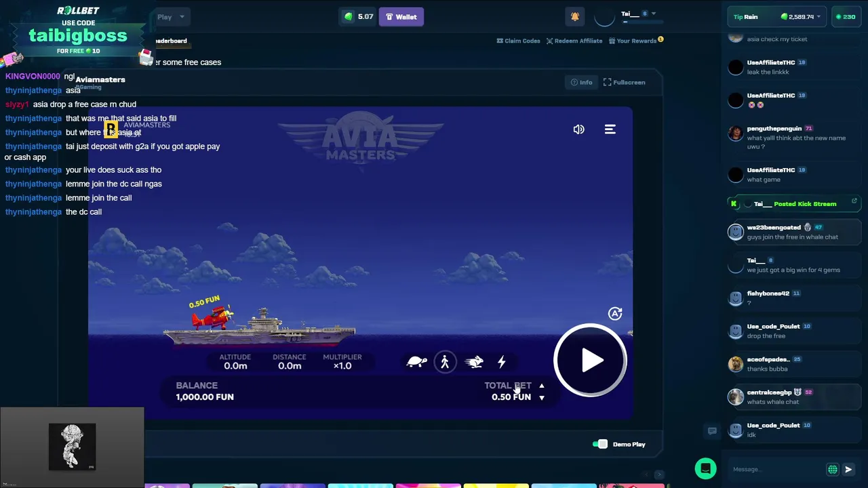Viewport: 868px width, 488px height.
Task: Open the Wallet
Action: [401, 17]
